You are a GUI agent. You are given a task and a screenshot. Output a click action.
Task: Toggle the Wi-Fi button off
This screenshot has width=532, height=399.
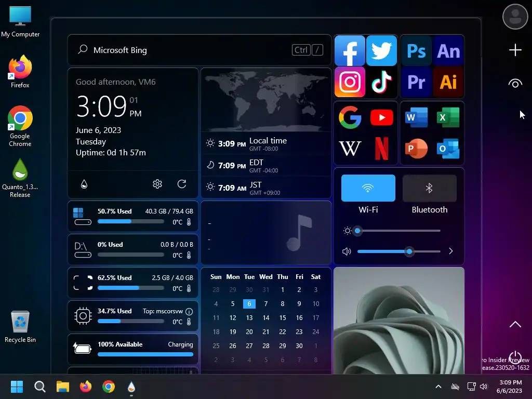pyautogui.click(x=368, y=188)
